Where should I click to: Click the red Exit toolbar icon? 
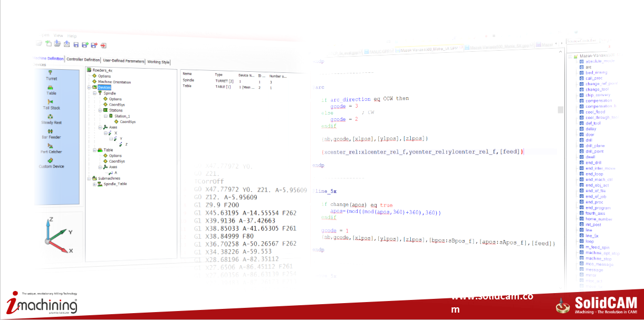[x=103, y=45]
